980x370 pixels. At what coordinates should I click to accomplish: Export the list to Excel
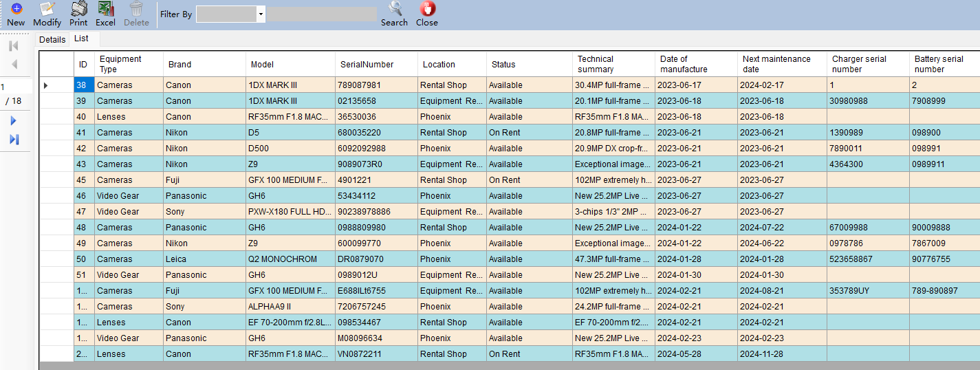pyautogui.click(x=105, y=9)
